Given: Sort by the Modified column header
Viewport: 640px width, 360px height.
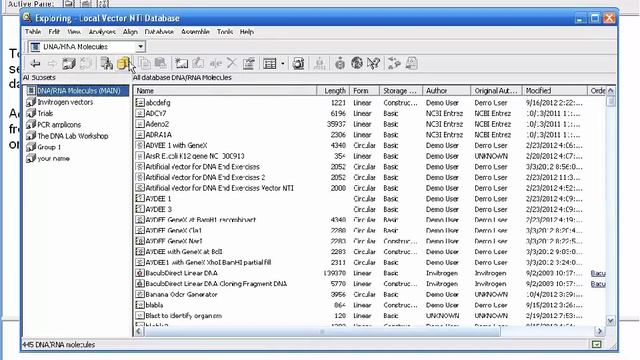Looking at the screenshot, I should coord(554,91).
